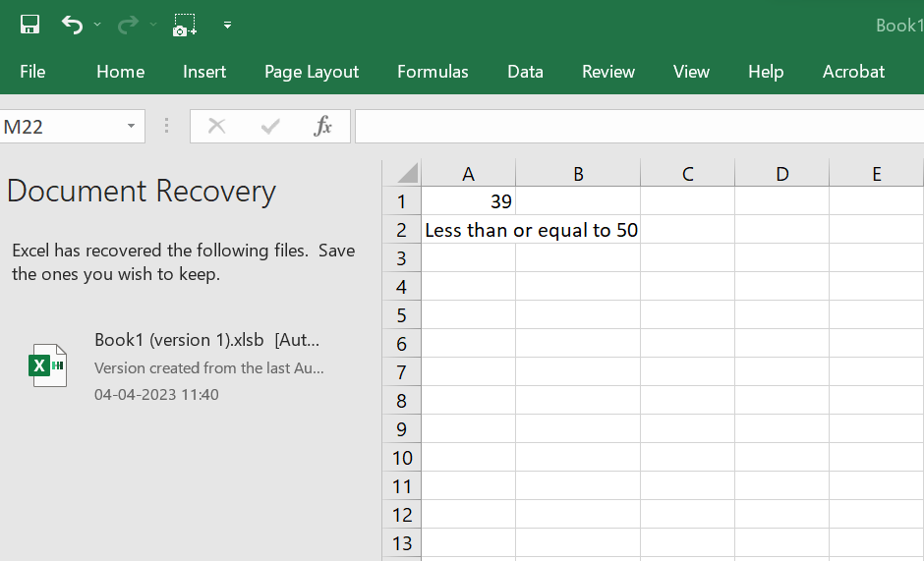Click the 04-04-2023 11:40 timestamp
This screenshot has width=924, height=561.
(156, 394)
